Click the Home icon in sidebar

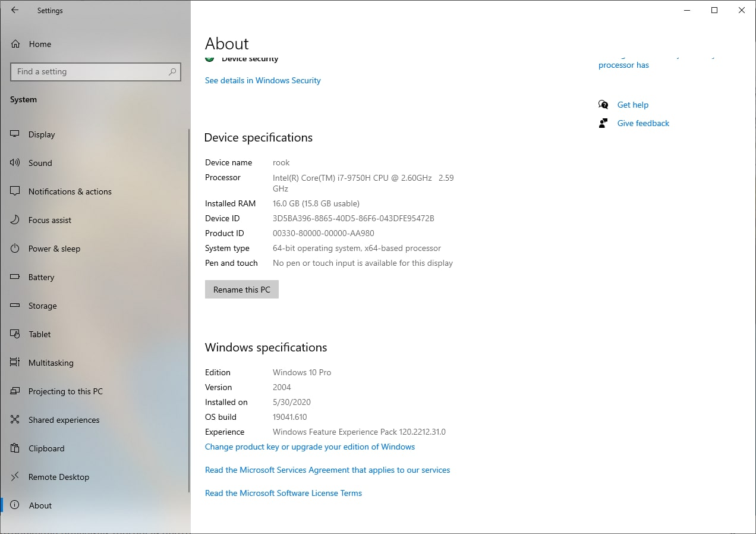pos(15,44)
